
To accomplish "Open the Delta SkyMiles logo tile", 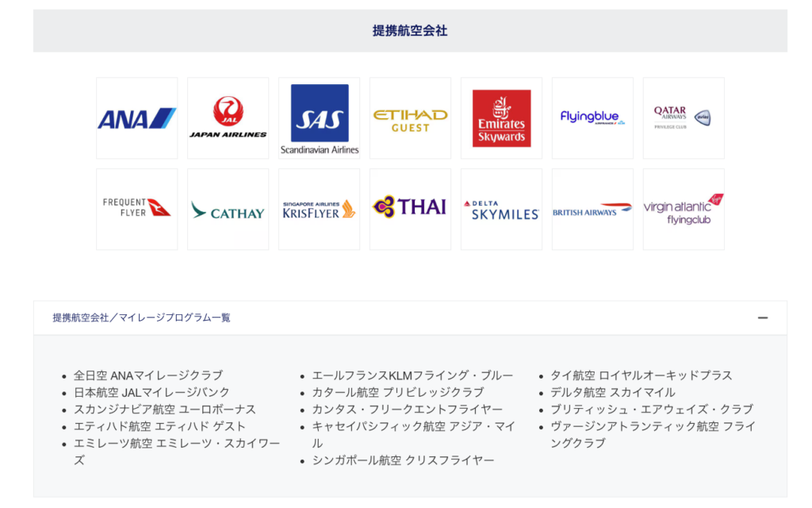I will [x=501, y=210].
